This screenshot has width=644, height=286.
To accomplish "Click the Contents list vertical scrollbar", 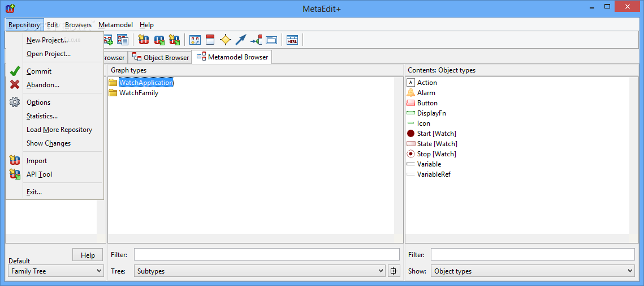I will point(634,156).
